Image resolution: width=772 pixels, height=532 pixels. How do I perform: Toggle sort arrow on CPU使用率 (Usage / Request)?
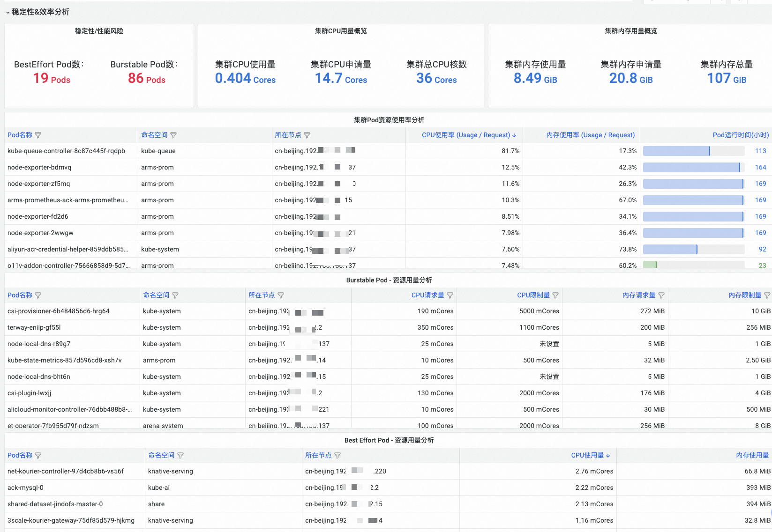(x=514, y=135)
